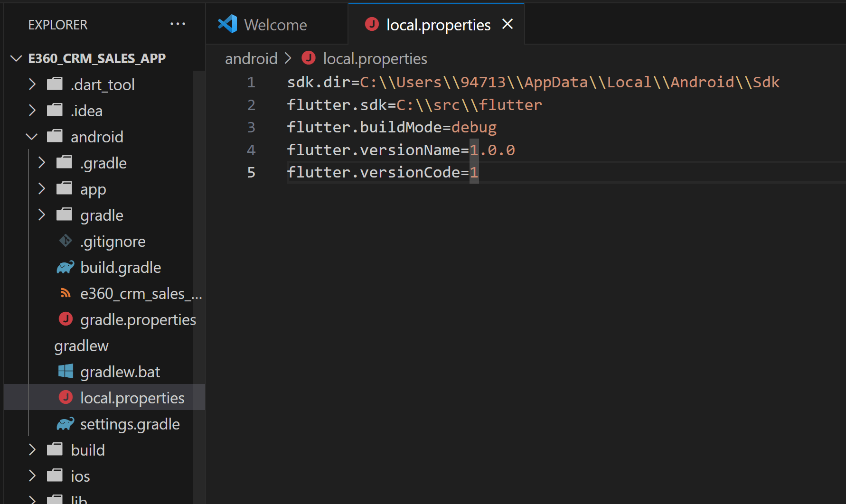Expand the .idea folder
846x504 pixels.
click(31, 110)
